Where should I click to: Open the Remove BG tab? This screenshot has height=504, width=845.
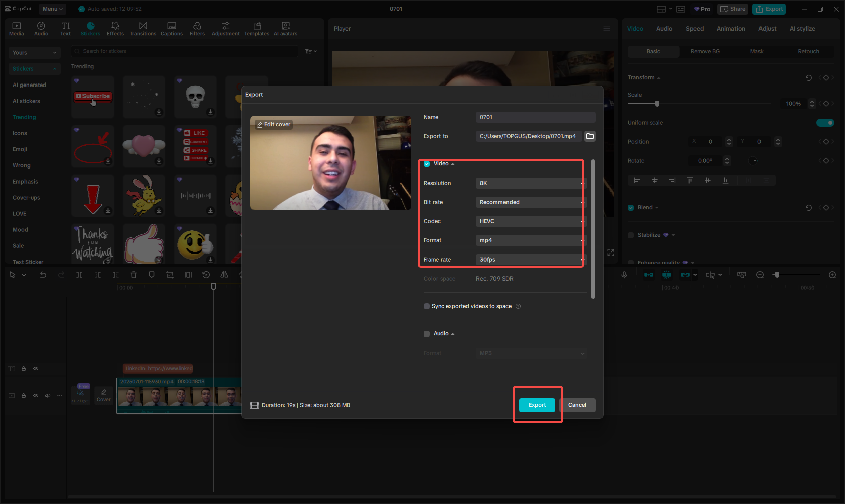point(705,52)
